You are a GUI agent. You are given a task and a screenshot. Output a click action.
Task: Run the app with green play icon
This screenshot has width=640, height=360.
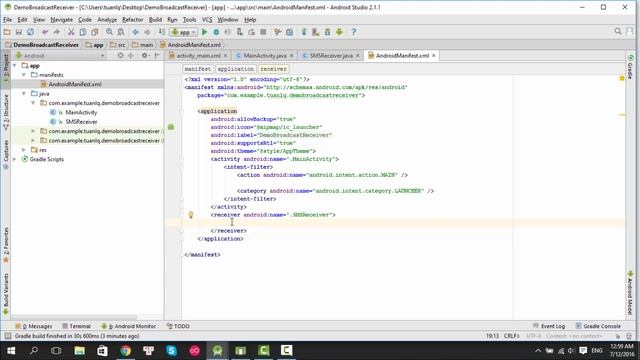(x=204, y=32)
